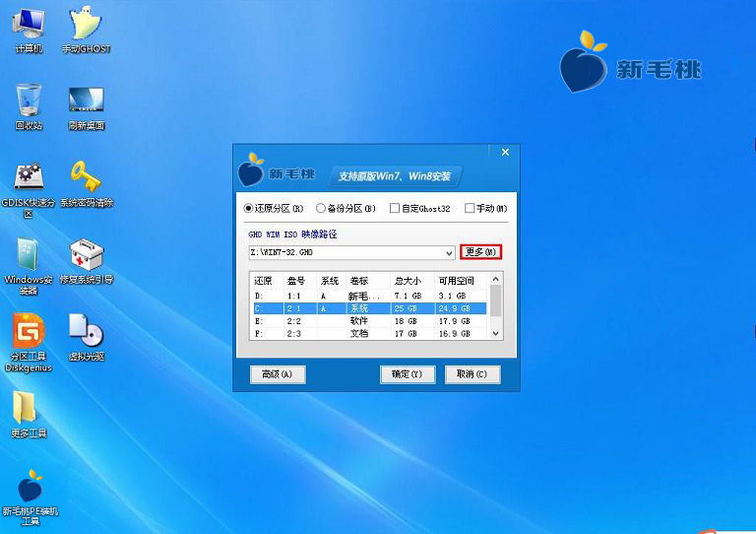The width and height of the screenshot is (756, 534).
Task: Click the 取消(C) cancel button
Action: (472, 374)
